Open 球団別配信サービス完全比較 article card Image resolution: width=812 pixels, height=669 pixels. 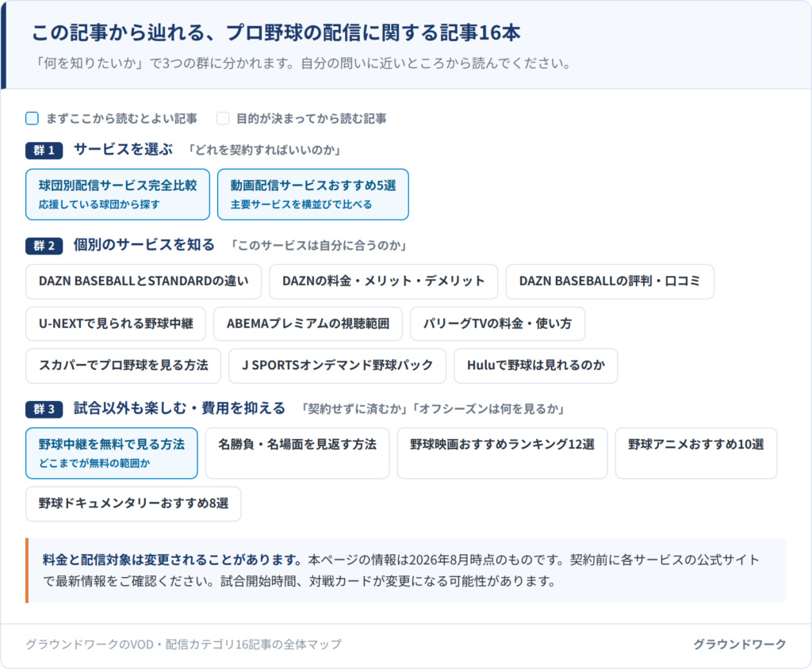click(x=117, y=194)
